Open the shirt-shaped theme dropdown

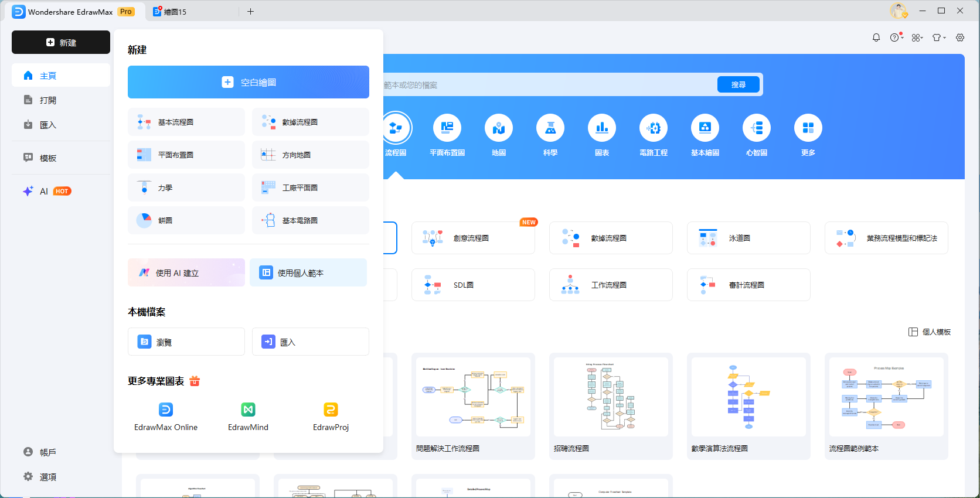(x=939, y=37)
